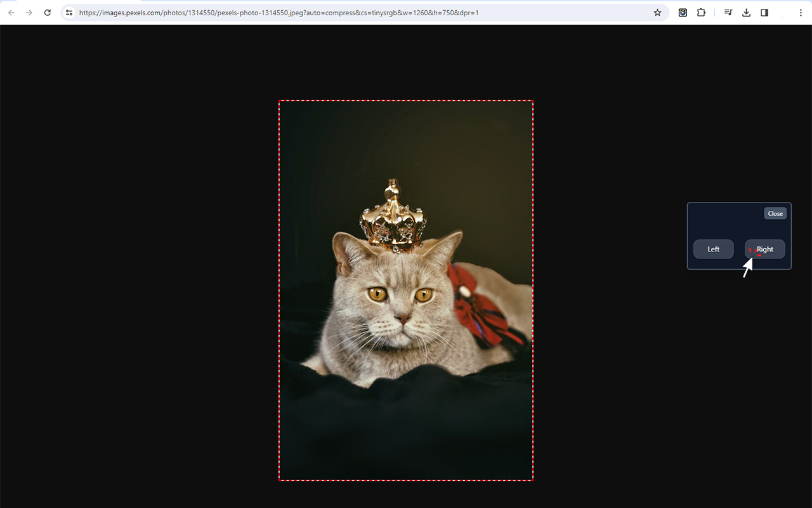This screenshot has height=508, width=812.
Task: Open the media controls icon
Action: point(728,13)
